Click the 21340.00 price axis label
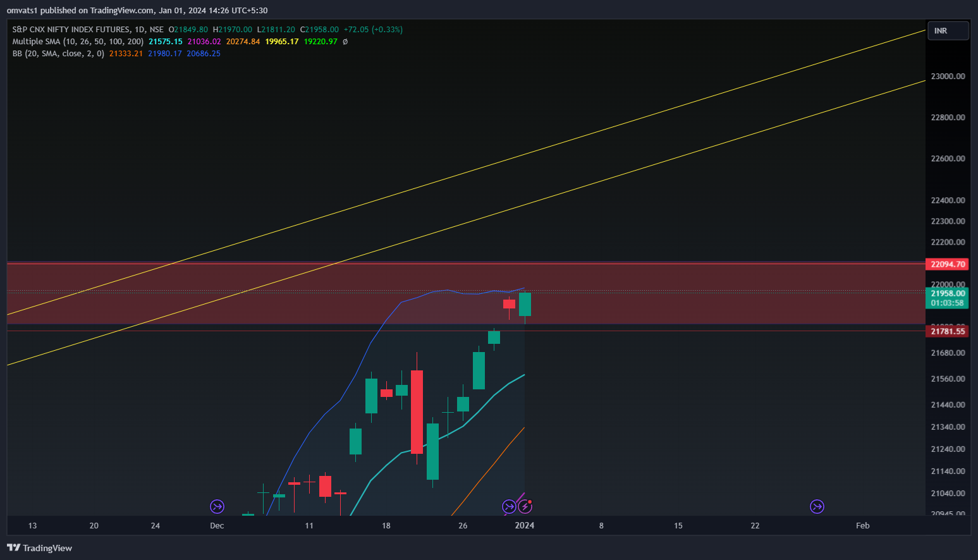 coord(948,427)
